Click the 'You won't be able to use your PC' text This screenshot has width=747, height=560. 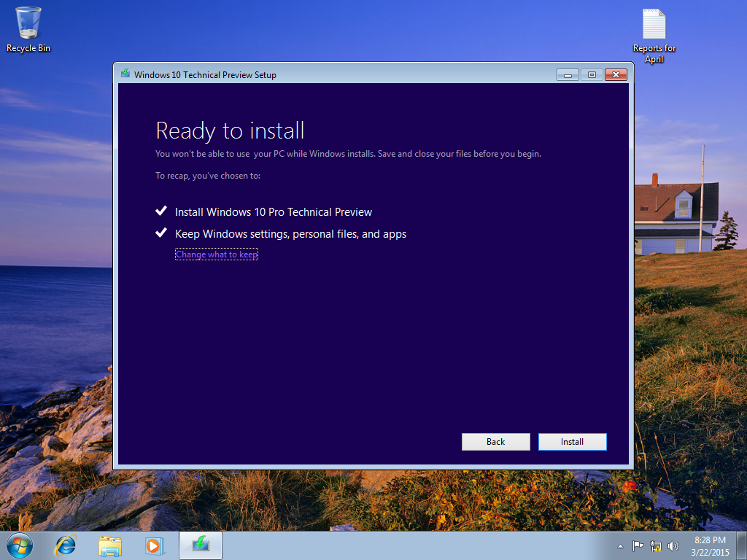[x=348, y=154]
